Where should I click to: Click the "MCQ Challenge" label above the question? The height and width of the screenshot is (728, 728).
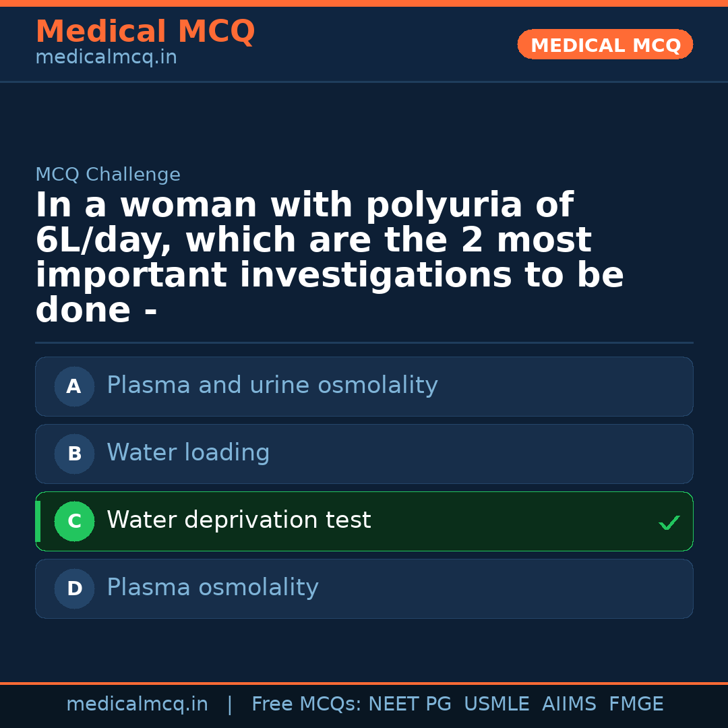[x=108, y=175]
